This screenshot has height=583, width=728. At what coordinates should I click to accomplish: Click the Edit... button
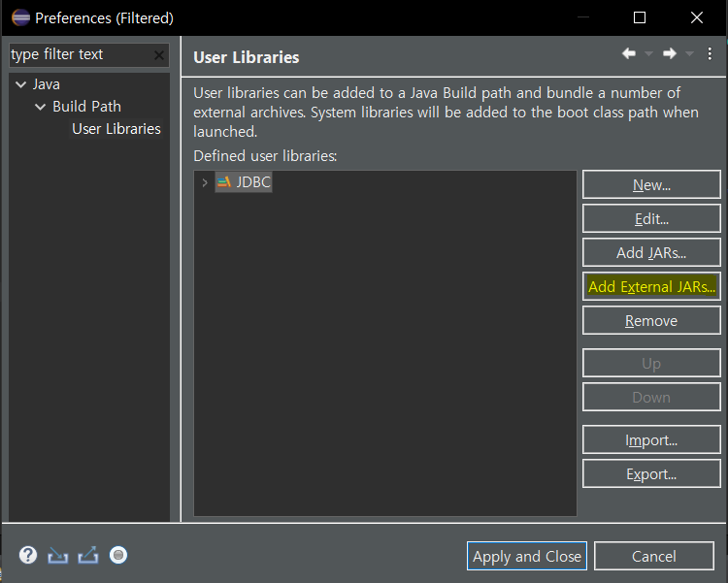click(651, 218)
